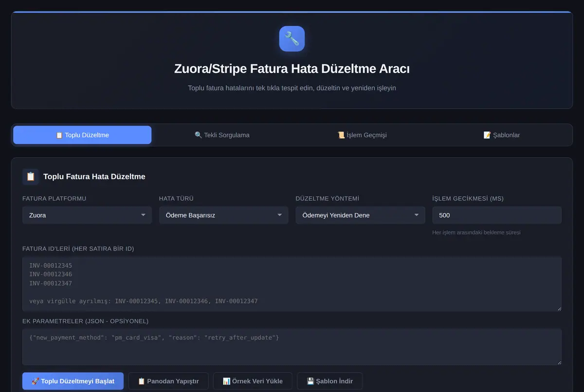Open the Düzeltme Yöntemi dropdown

pos(361,215)
